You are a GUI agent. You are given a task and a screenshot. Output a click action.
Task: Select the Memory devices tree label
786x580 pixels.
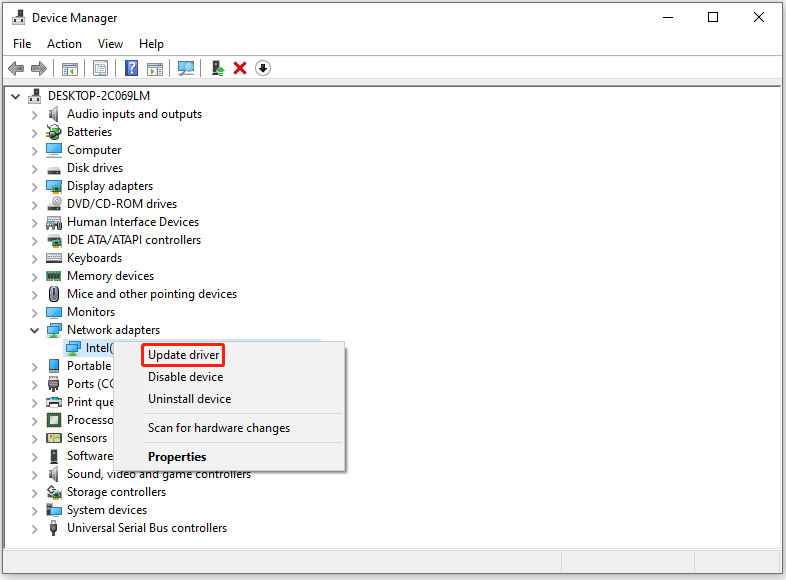[111, 276]
